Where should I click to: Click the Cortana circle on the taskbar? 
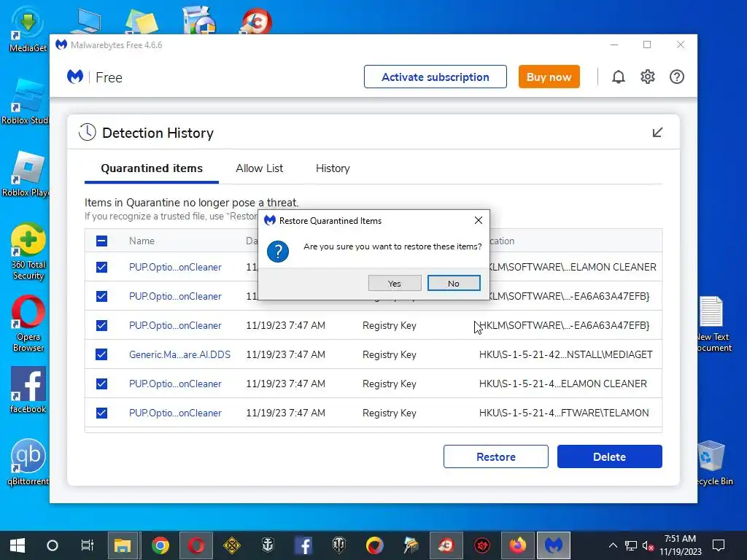point(53,545)
